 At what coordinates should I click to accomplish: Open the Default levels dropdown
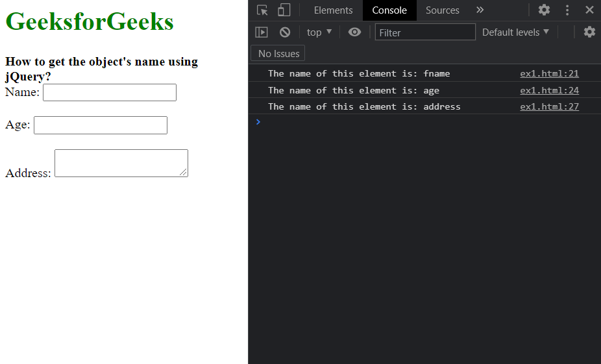pyautogui.click(x=515, y=32)
